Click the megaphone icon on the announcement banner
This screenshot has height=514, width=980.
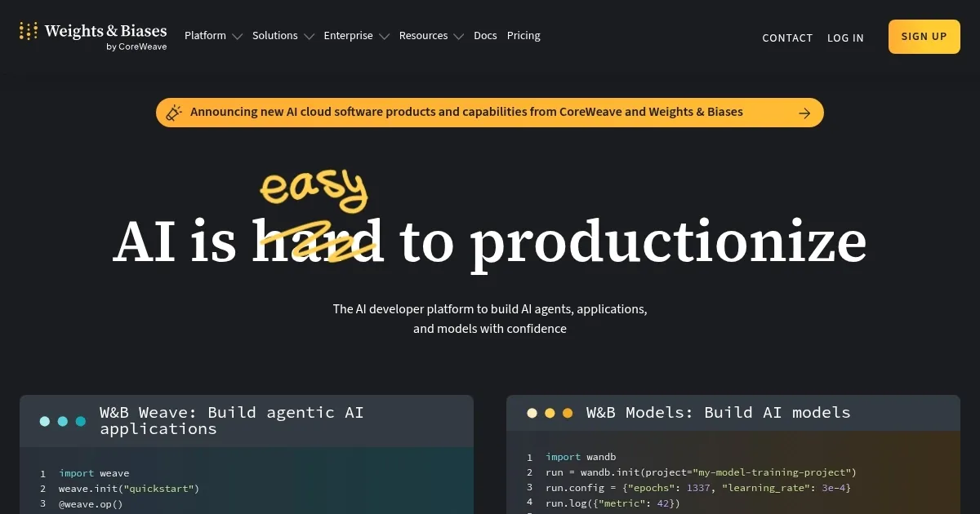173,112
